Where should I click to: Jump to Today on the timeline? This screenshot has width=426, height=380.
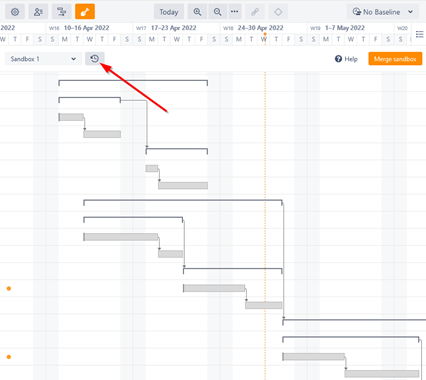click(169, 12)
